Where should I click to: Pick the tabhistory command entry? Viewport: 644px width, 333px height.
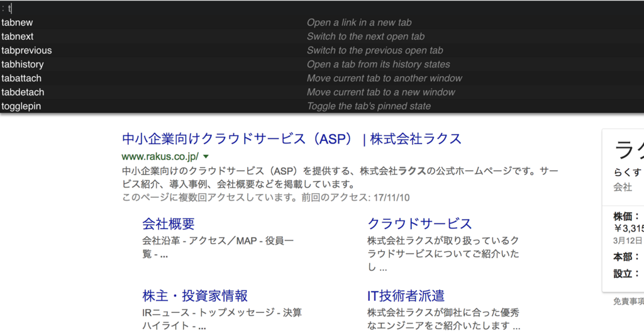pyautogui.click(x=322, y=65)
